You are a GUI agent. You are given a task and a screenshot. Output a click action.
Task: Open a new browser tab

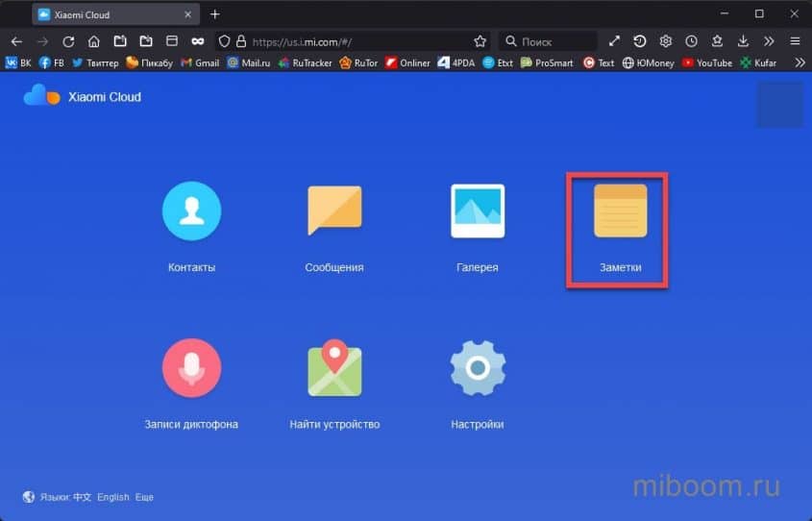[x=215, y=14]
